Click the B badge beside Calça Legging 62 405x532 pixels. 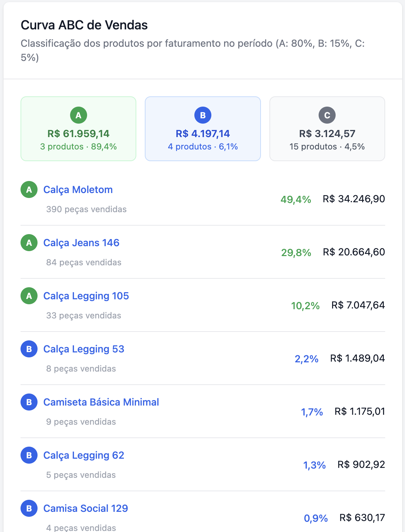29,455
